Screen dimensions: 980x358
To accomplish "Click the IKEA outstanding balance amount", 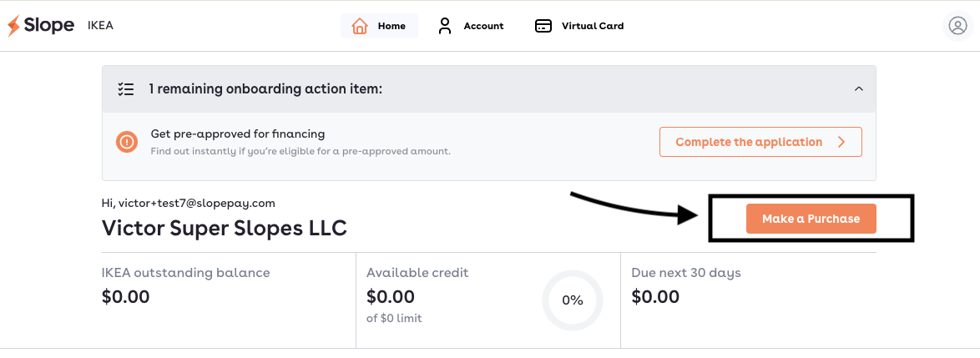I will (x=125, y=296).
